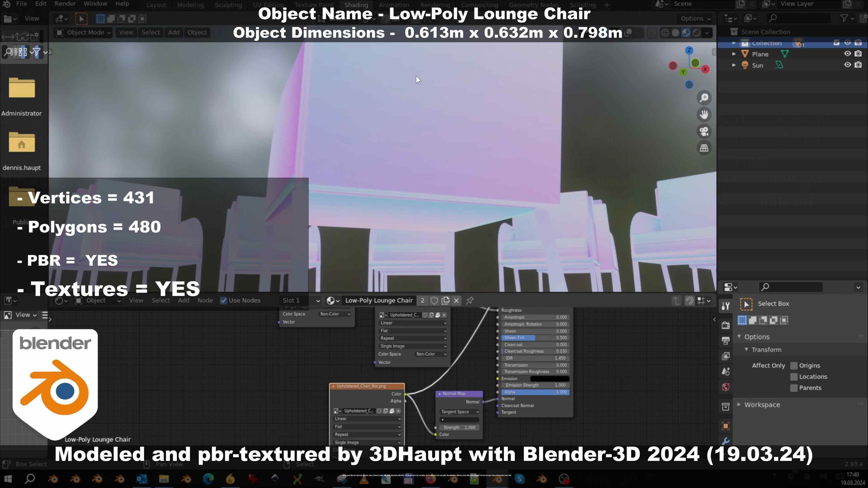The width and height of the screenshot is (868, 488).
Task: Click the red X axis on navigation gizmo
Action: tap(705, 69)
